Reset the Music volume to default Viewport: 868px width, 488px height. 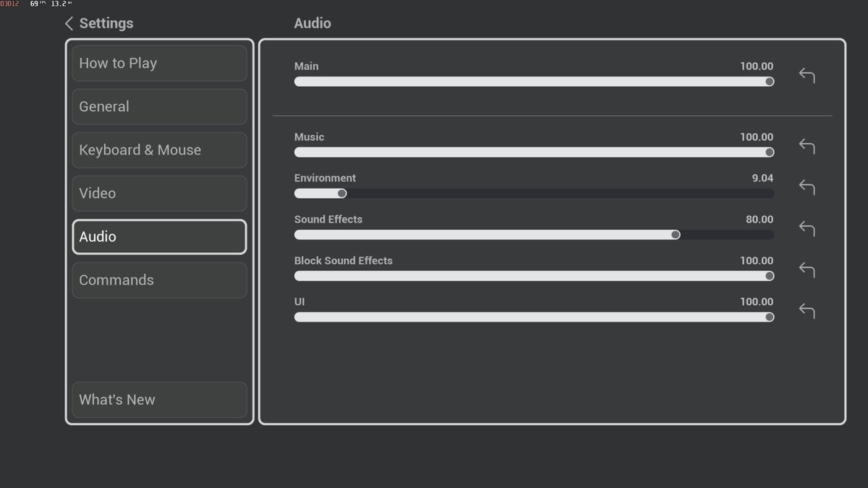807,146
